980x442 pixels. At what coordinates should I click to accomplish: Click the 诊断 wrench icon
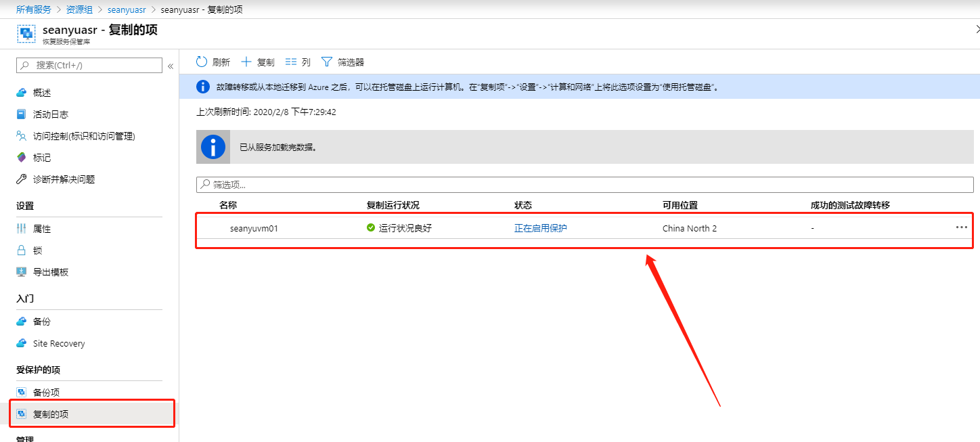(x=21, y=179)
